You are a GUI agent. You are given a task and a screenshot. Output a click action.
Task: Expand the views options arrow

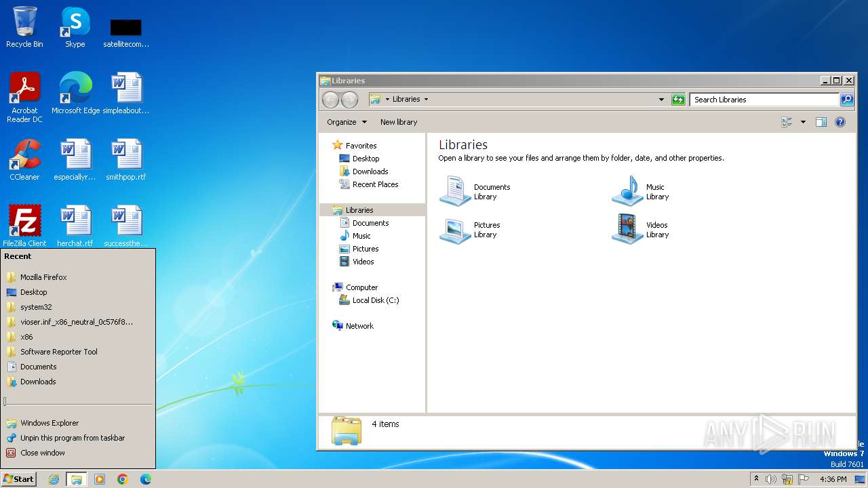[803, 122]
